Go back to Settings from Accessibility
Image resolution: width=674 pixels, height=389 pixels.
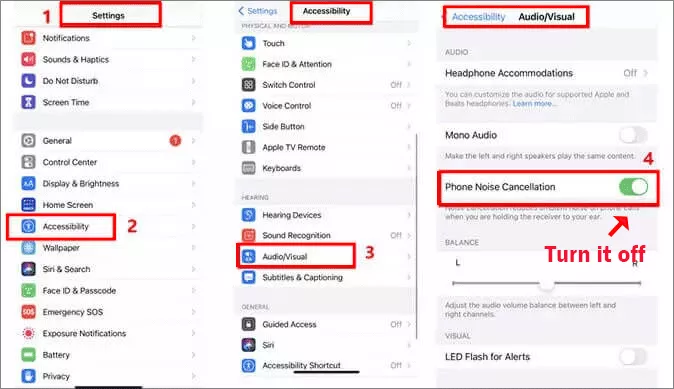click(258, 11)
